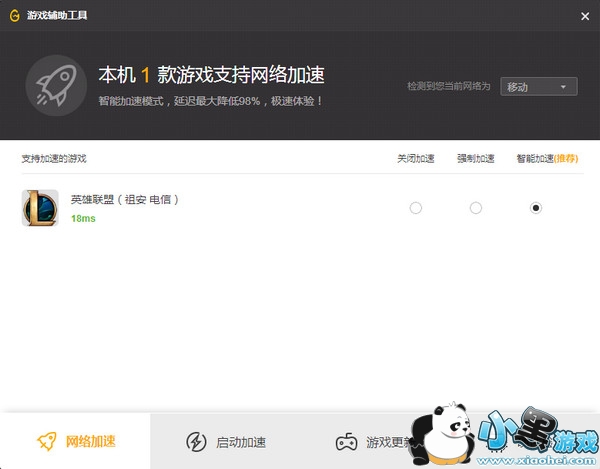The width and height of the screenshot is (600, 469).
Task: Click the panda mascot watermark image
Action: 444,434
